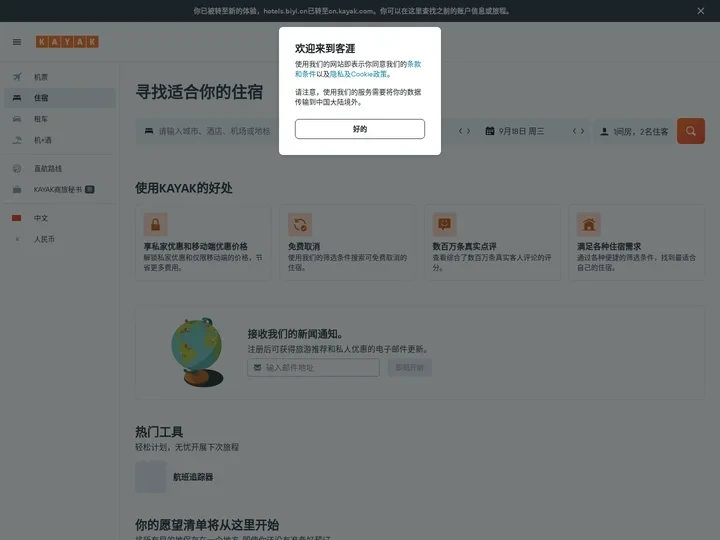
Task: Click the 寻找适合你的住宿 heading
Action: tap(199, 92)
